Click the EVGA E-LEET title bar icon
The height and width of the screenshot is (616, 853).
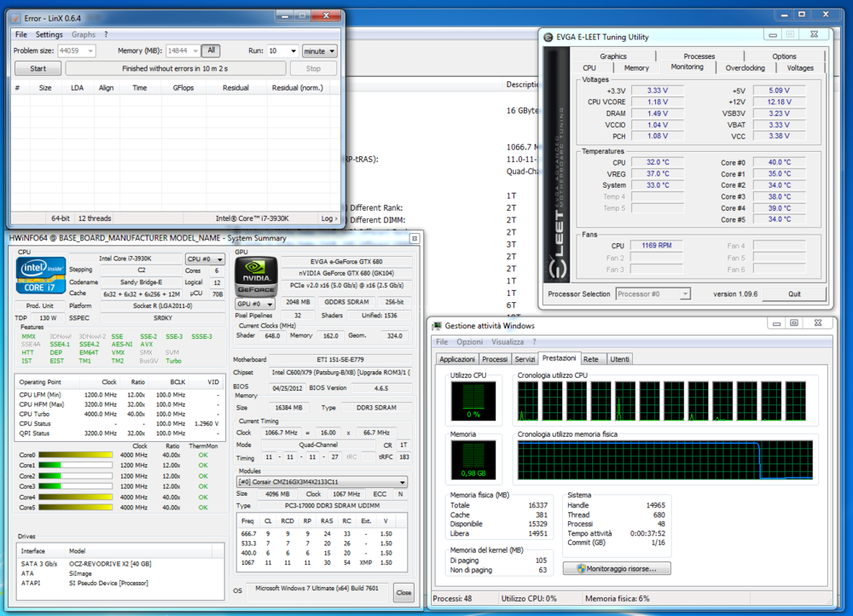548,37
